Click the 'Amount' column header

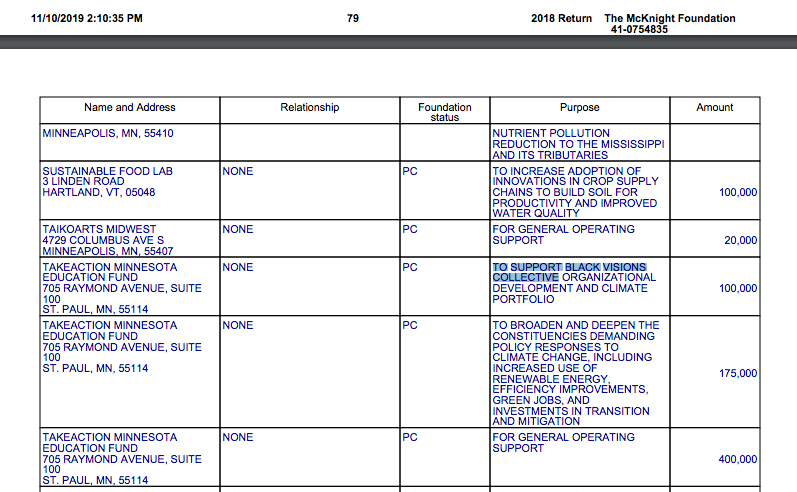715,107
